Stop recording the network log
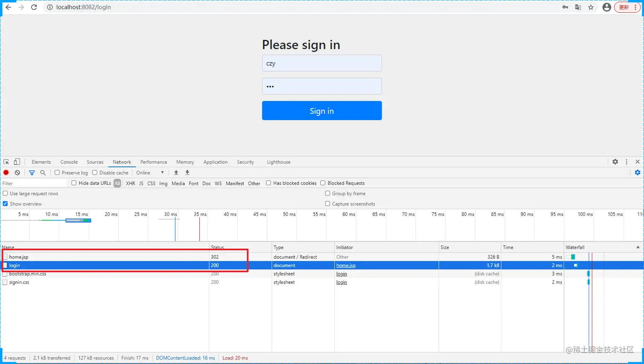Screen dimensions: 644x364 (x=6, y=172)
